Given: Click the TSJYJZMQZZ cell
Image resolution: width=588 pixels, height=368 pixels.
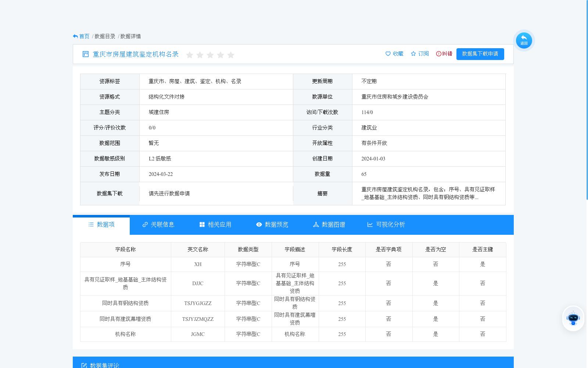Looking at the screenshot, I should pyautogui.click(x=198, y=319).
